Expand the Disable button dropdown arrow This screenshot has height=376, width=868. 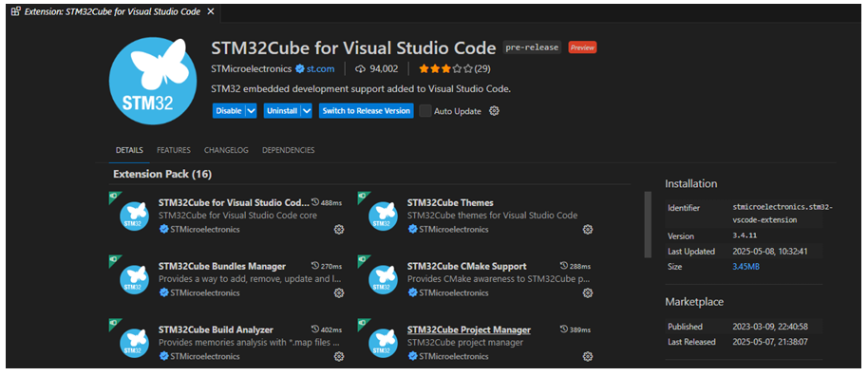point(252,111)
